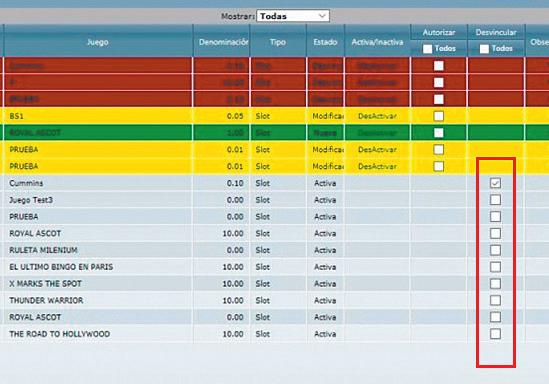Click the Estado column header
This screenshot has height=384, width=549.
(x=325, y=42)
